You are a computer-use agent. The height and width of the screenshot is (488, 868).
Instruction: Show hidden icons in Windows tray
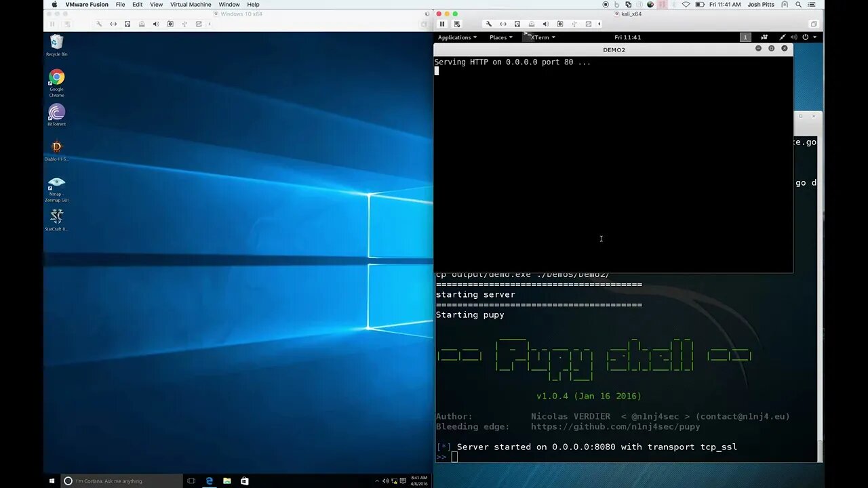[x=377, y=481]
